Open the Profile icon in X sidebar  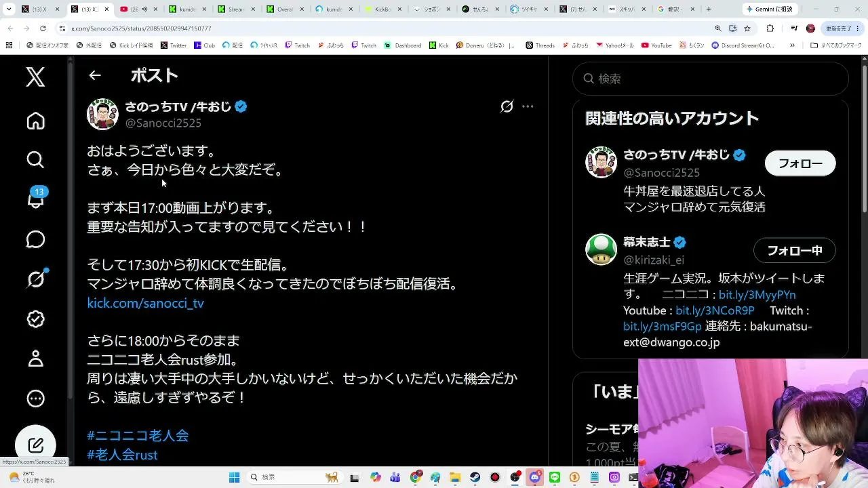tap(35, 358)
